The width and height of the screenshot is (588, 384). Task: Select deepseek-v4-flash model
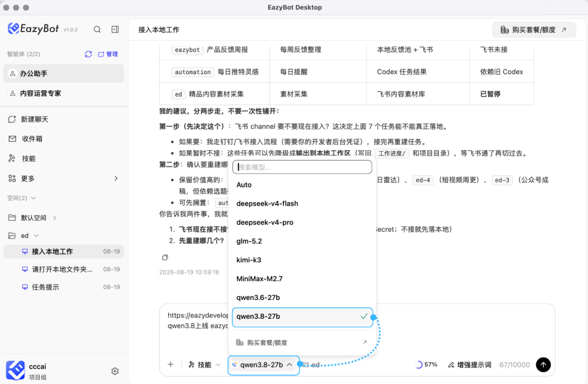[x=302, y=203]
